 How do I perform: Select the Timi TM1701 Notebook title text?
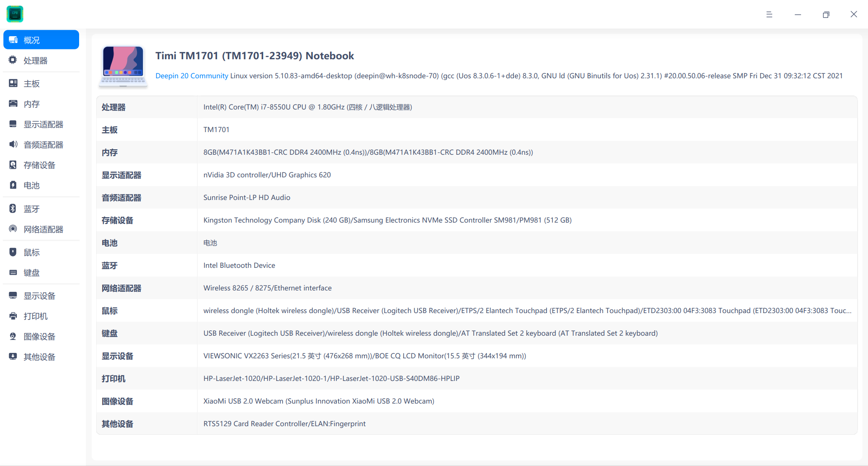[255, 56]
